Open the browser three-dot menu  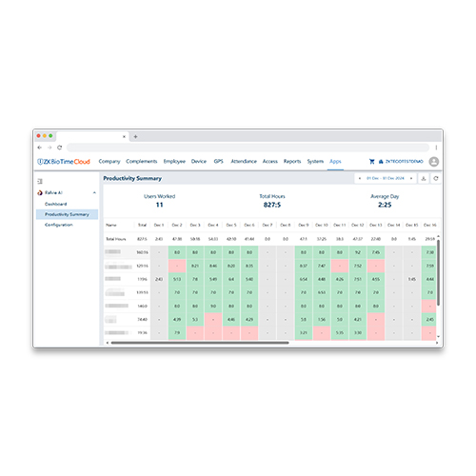tap(436, 148)
